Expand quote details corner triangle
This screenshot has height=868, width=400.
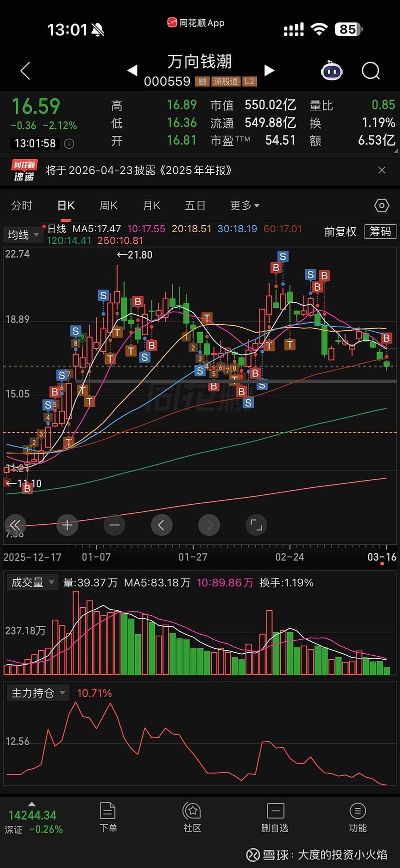[395, 150]
